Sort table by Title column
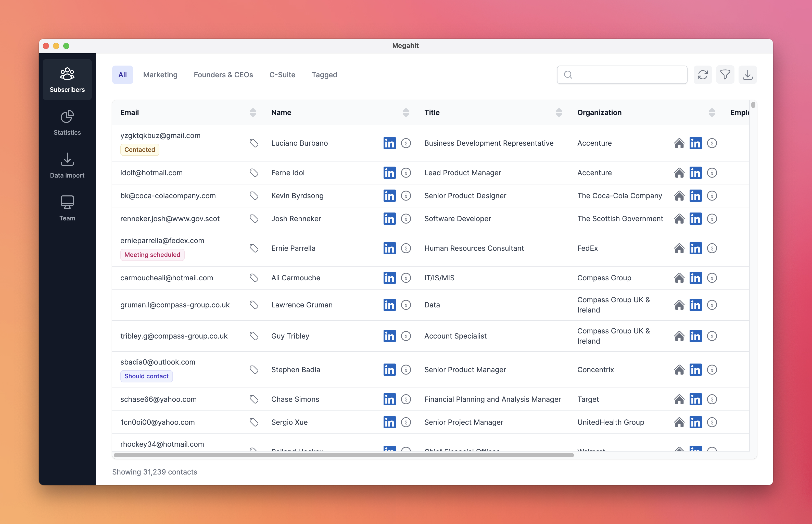 click(x=559, y=113)
